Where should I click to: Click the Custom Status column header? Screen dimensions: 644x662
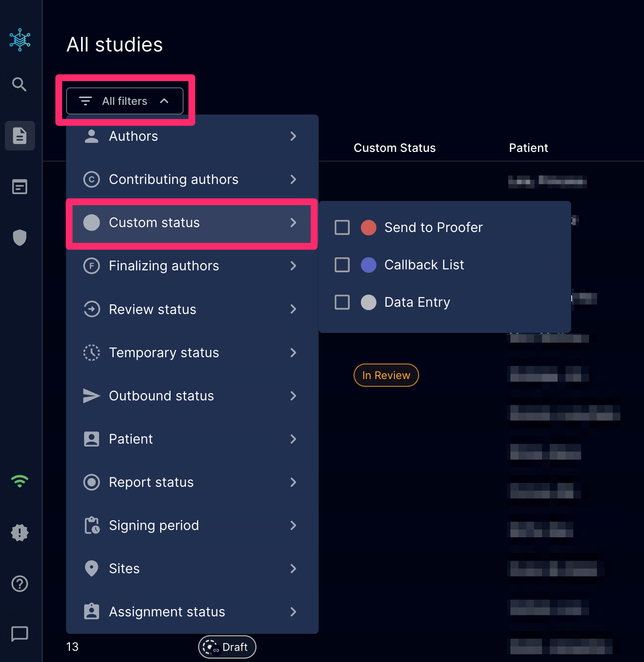click(394, 148)
